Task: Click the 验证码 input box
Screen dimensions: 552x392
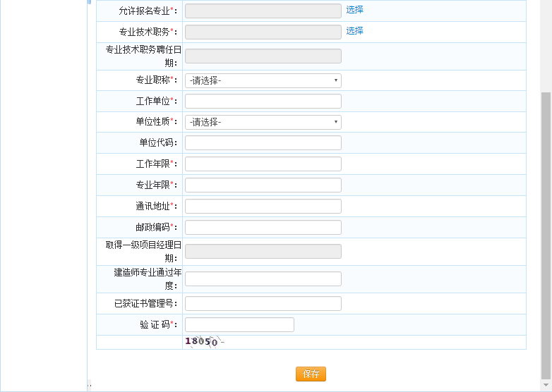Action: pos(239,324)
